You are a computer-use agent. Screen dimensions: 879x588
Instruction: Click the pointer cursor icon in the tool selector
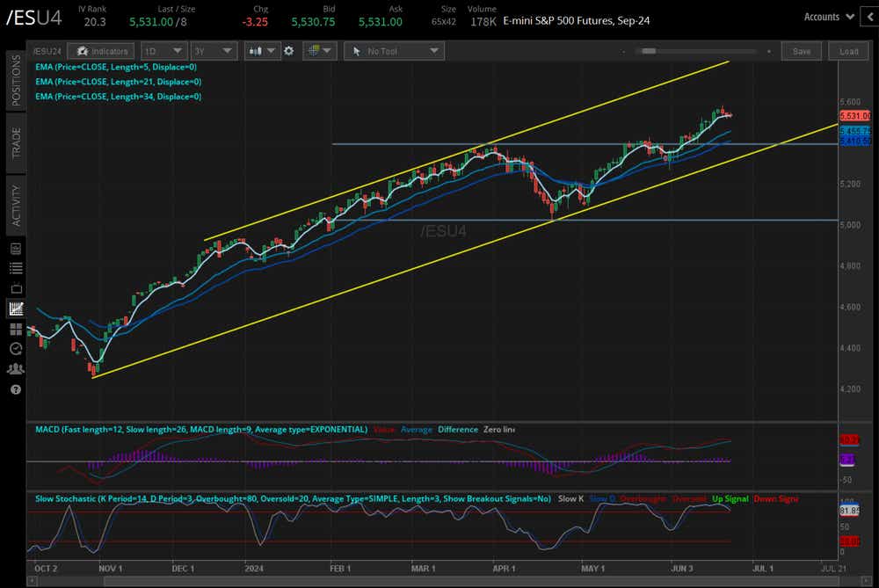(357, 51)
